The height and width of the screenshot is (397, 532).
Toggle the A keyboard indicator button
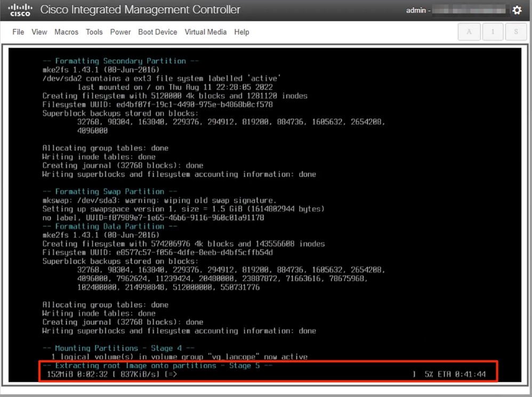pyautogui.click(x=469, y=32)
